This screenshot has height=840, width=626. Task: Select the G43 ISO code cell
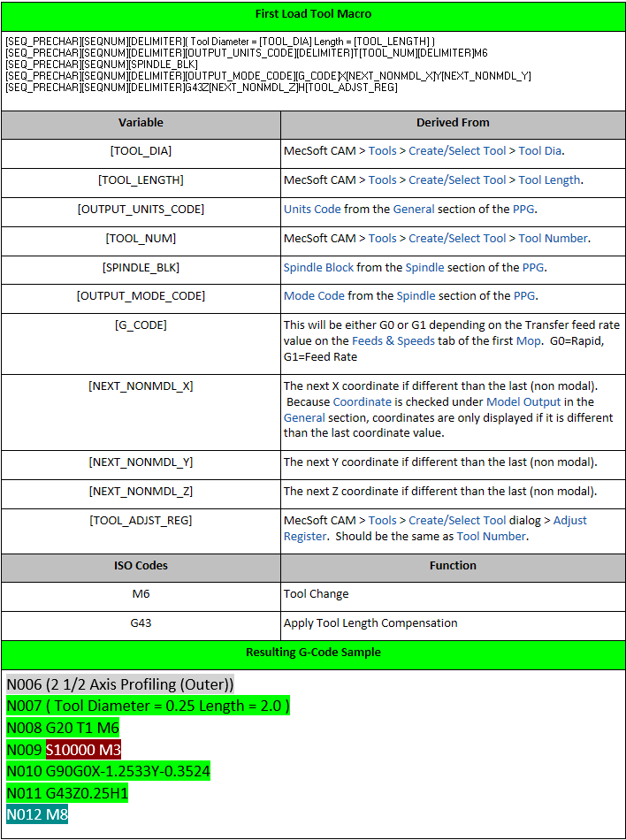click(141, 623)
